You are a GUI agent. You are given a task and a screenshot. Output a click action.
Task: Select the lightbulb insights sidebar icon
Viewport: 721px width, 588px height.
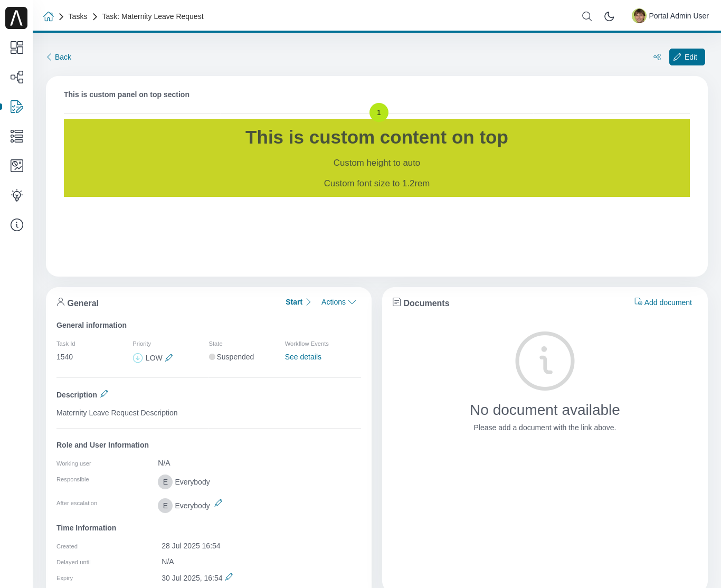click(x=16, y=195)
